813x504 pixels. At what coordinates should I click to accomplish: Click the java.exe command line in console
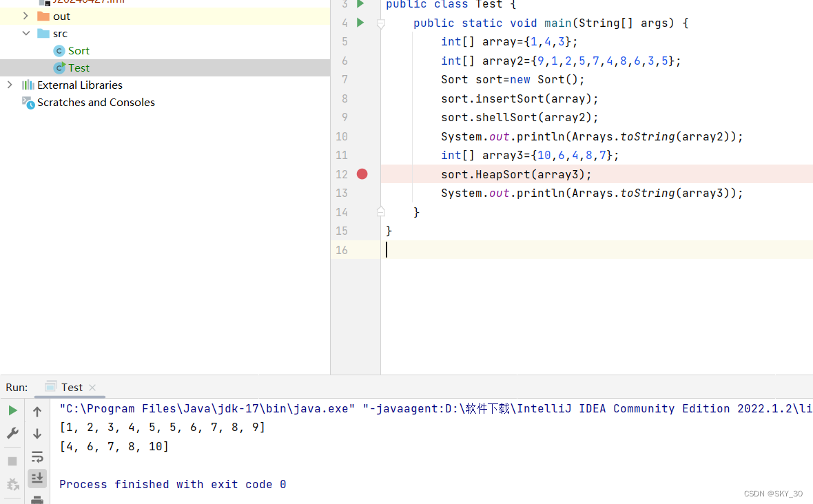click(x=435, y=409)
